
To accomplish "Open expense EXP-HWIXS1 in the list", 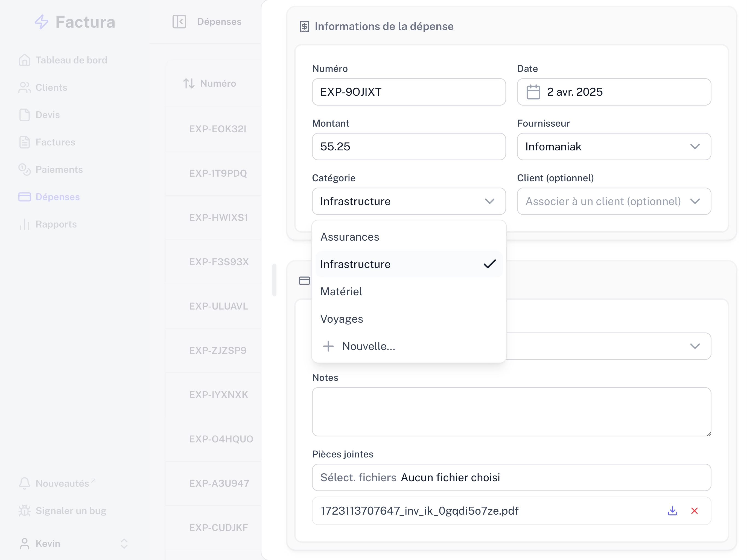I will pyautogui.click(x=218, y=217).
